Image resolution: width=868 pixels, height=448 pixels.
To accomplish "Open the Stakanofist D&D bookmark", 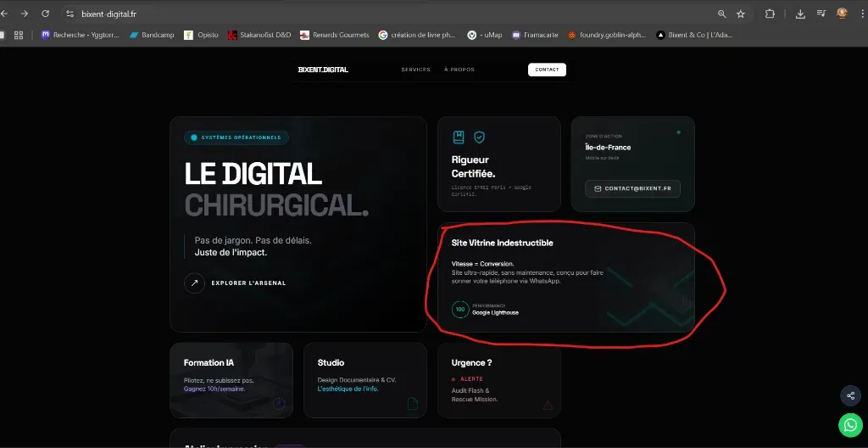I will coord(259,35).
